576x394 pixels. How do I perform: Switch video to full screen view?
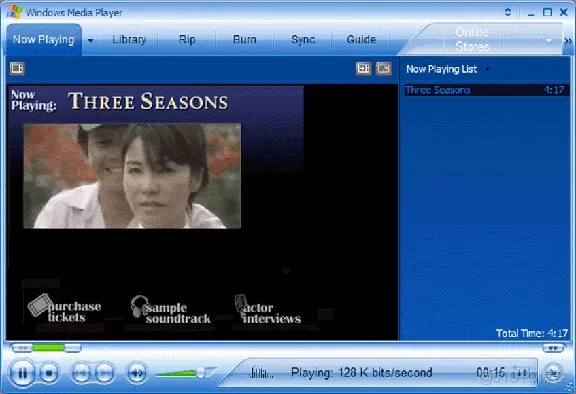coord(384,68)
